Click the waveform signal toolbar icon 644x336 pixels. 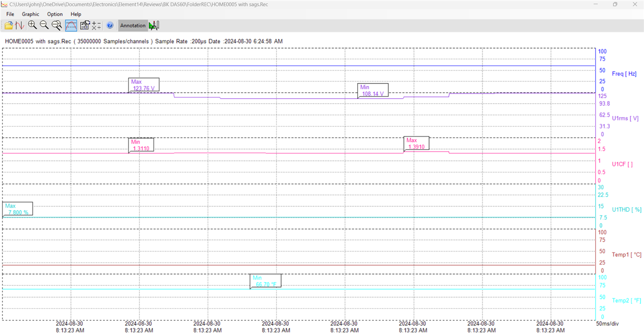20,25
